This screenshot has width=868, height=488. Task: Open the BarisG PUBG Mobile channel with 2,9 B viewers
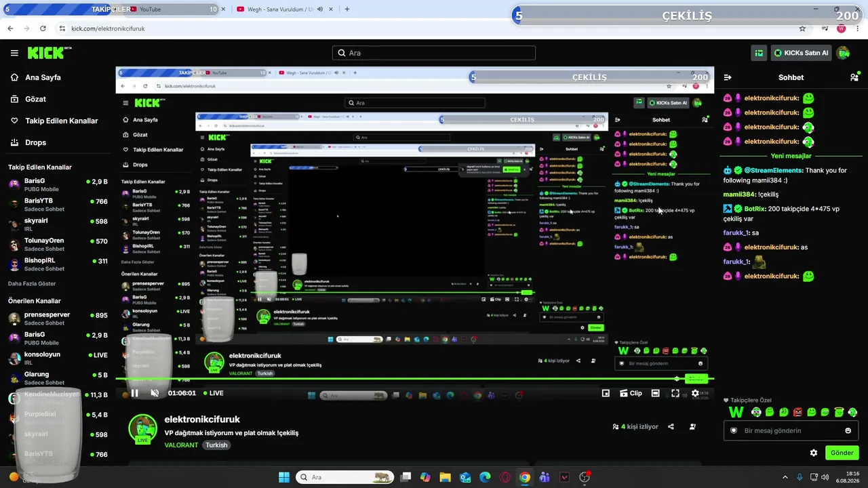58,185
